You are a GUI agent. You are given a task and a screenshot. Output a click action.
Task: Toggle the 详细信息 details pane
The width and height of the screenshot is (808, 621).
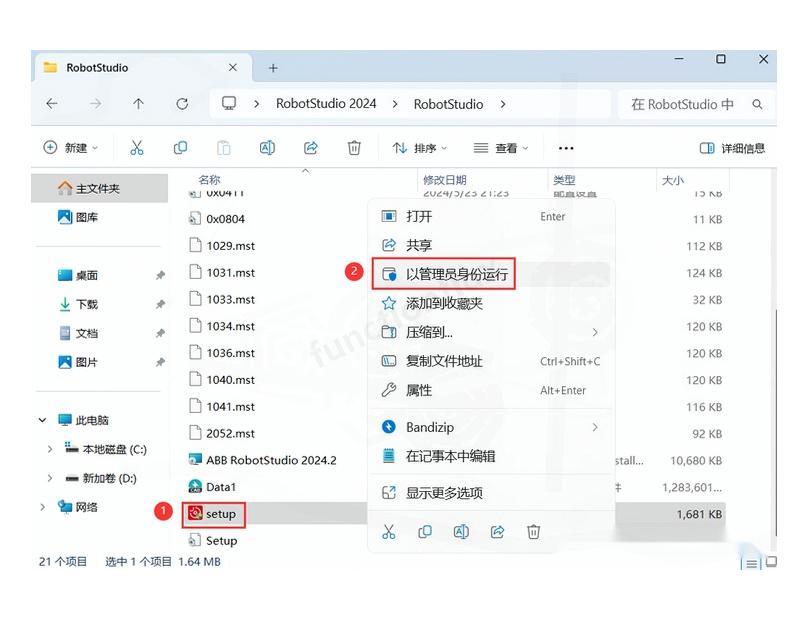[732, 148]
